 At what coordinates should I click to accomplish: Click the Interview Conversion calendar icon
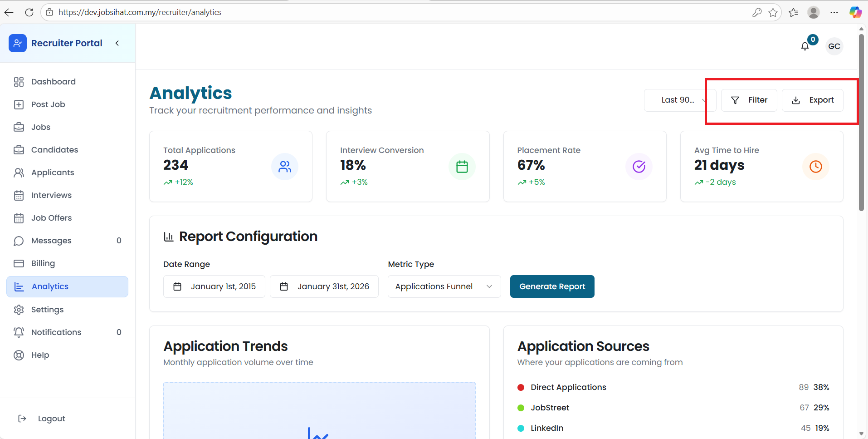click(462, 167)
